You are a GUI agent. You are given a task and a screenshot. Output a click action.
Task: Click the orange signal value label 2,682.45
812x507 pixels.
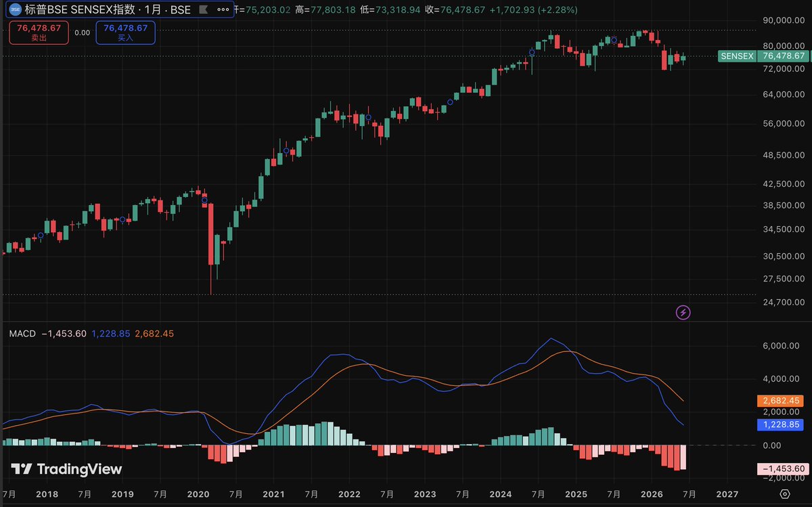780,401
